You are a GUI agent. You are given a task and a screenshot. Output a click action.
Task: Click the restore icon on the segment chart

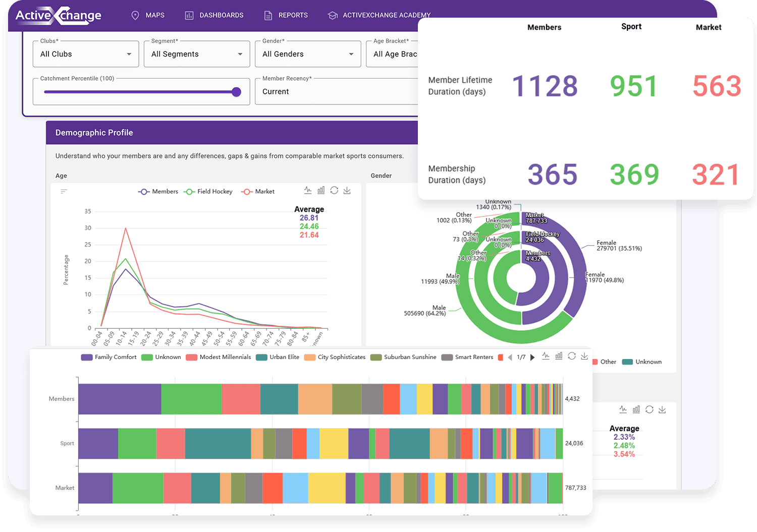pyautogui.click(x=572, y=356)
